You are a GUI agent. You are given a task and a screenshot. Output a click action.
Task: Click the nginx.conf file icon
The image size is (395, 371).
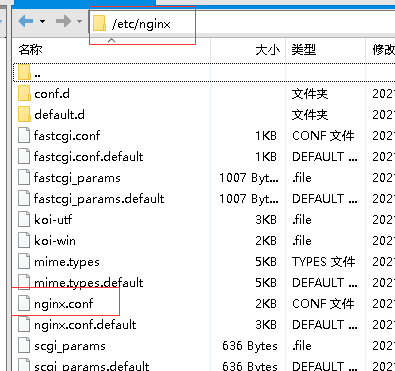24,304
